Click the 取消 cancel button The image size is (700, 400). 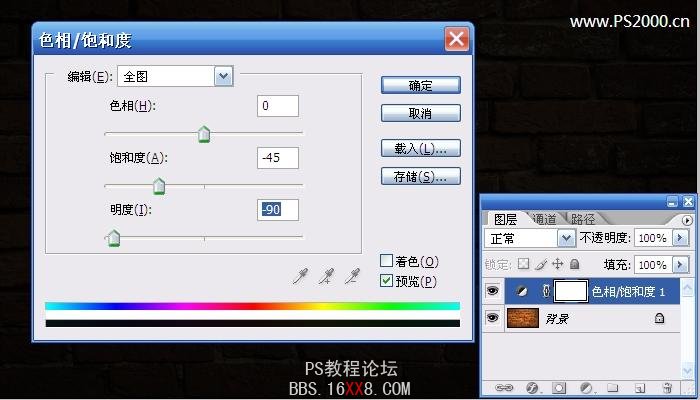[x=421, y=113]
